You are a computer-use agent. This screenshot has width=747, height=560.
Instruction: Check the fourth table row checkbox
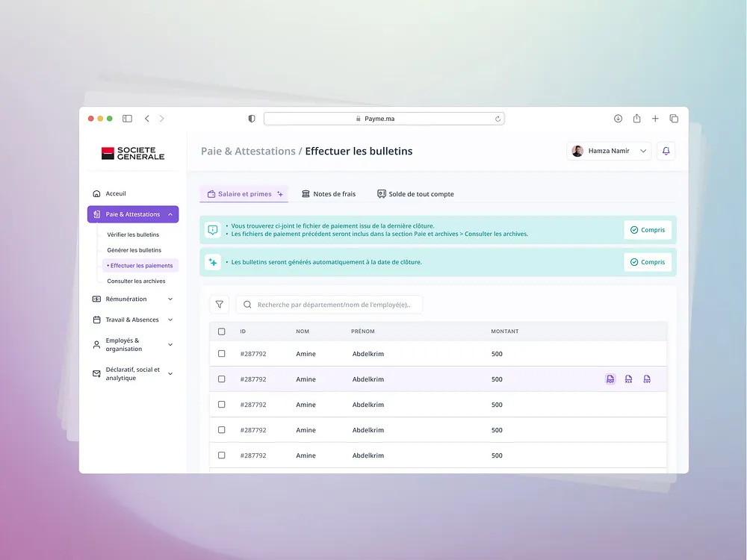(222, 430)
